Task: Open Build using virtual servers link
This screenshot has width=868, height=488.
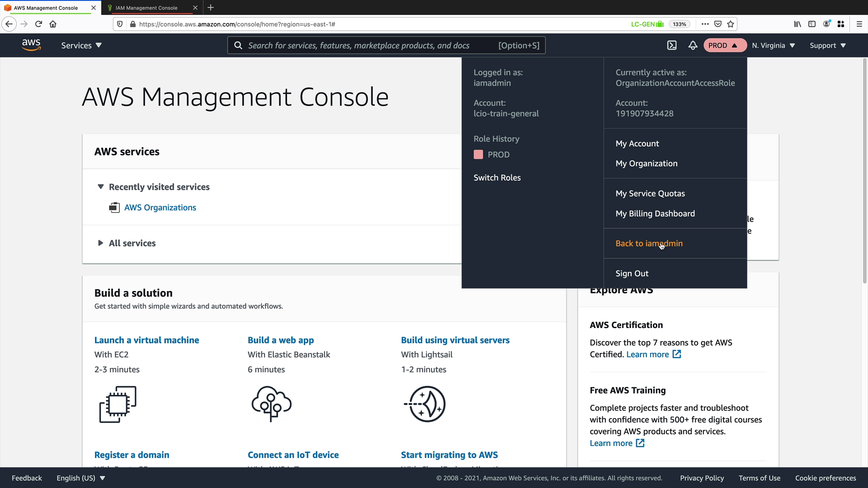Action: pos(455,340)
